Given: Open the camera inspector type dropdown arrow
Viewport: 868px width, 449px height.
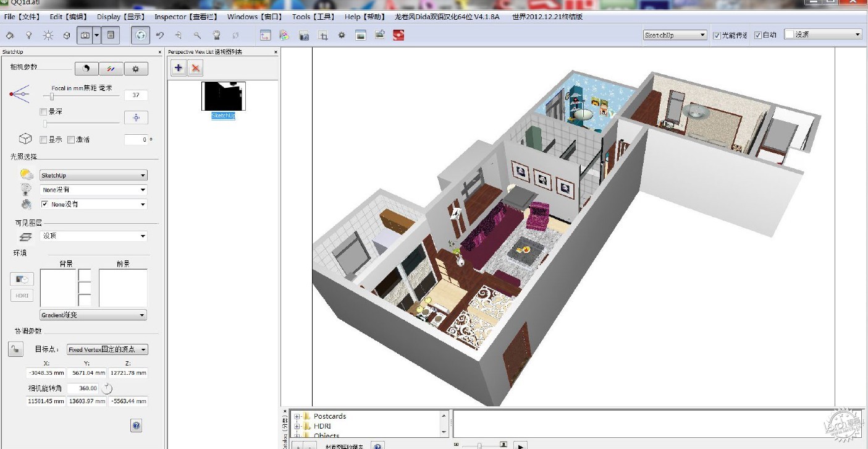Looking at the screenshot, I should [97, 35].
